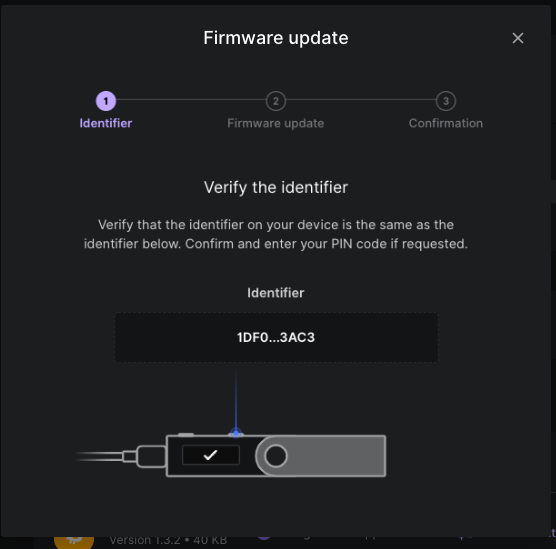Click the device swivel cover illustration
Image resolution: width=556 pixels, height=549 pixels.
(x=321, y=456)
